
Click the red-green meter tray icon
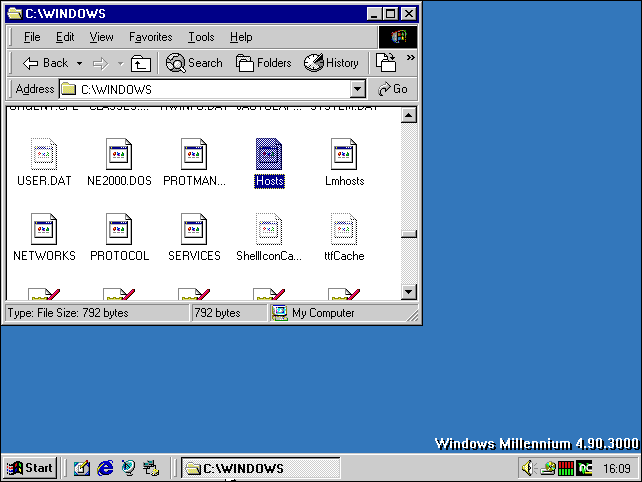[566, 468]
